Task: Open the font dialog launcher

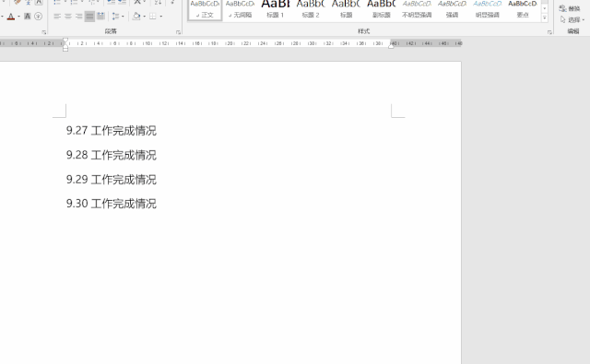Action: tap(44, 33)
